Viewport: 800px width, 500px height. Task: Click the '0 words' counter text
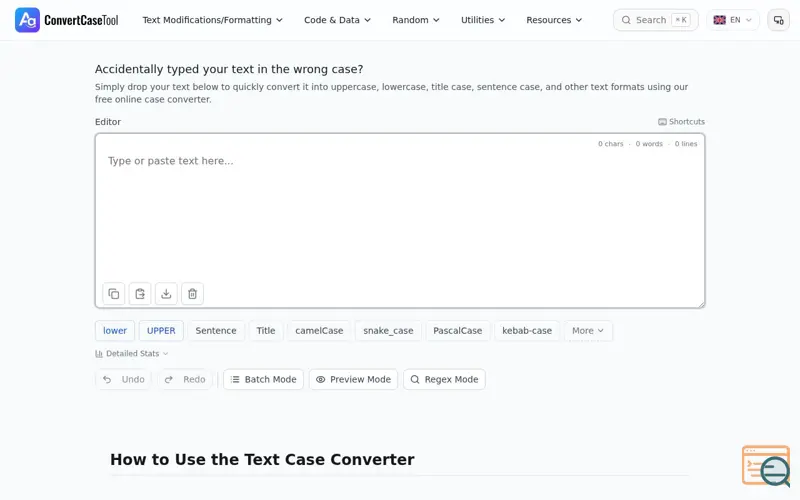pyautogui.click(x=649, y=144)
